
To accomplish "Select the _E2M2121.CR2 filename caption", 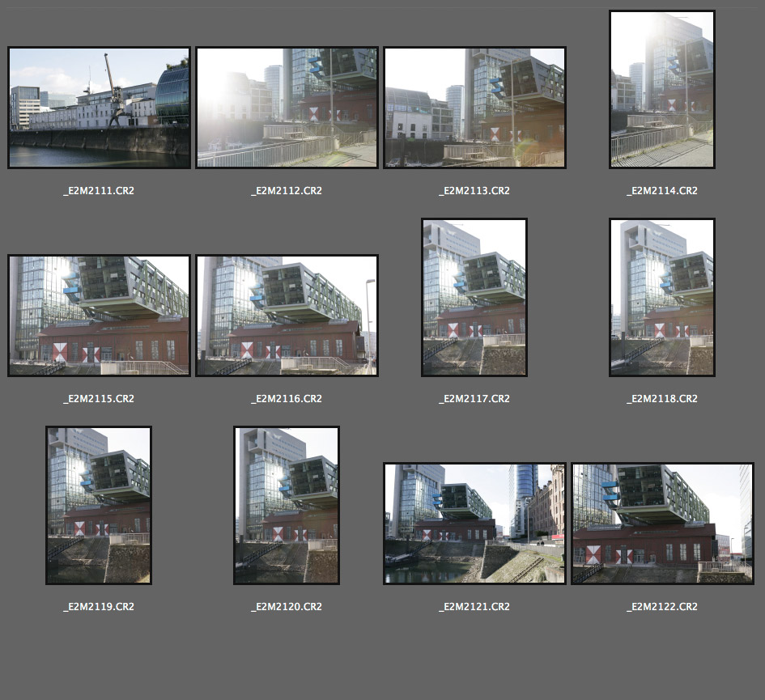I will pos(474,607).
